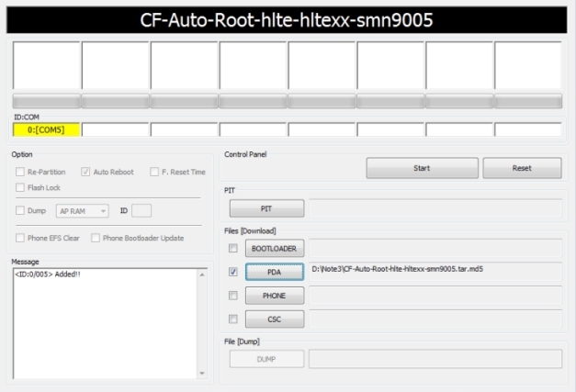576x392 pixels.
Task: Click the '<ID:0/005> Added!!' message line
Action: [x=48, y=274]
